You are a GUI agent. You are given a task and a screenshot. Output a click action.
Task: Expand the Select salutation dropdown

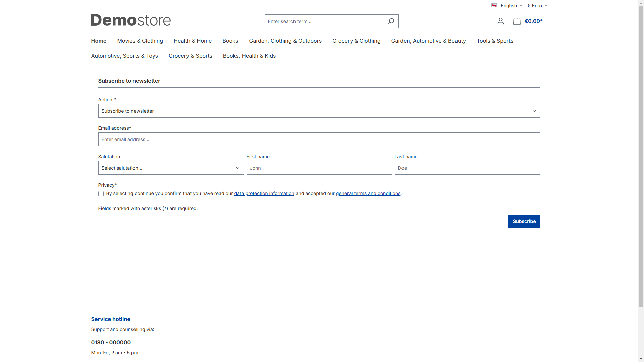(171, 168)
